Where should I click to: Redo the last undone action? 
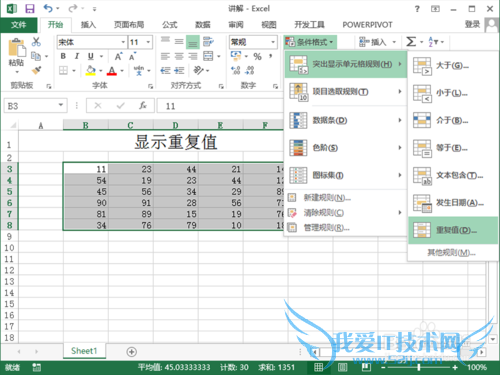[x=73, y=8]
